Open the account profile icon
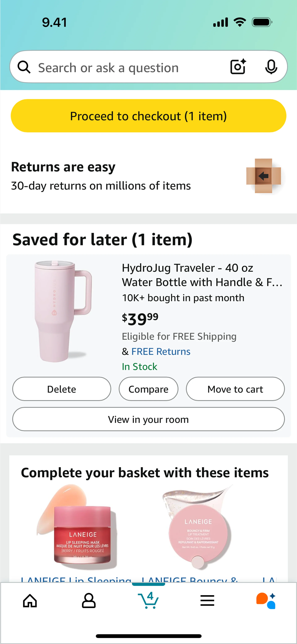 coord(89,600)
